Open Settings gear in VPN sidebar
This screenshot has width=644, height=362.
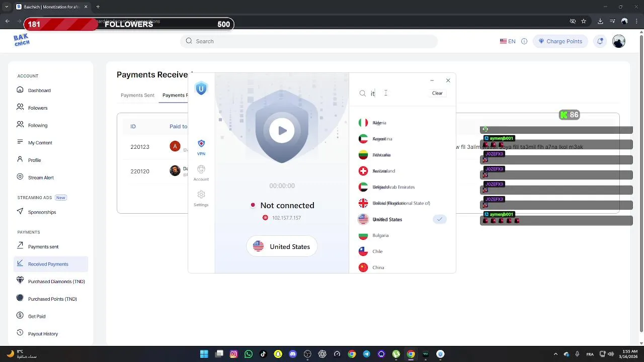[x=201, y=199]
